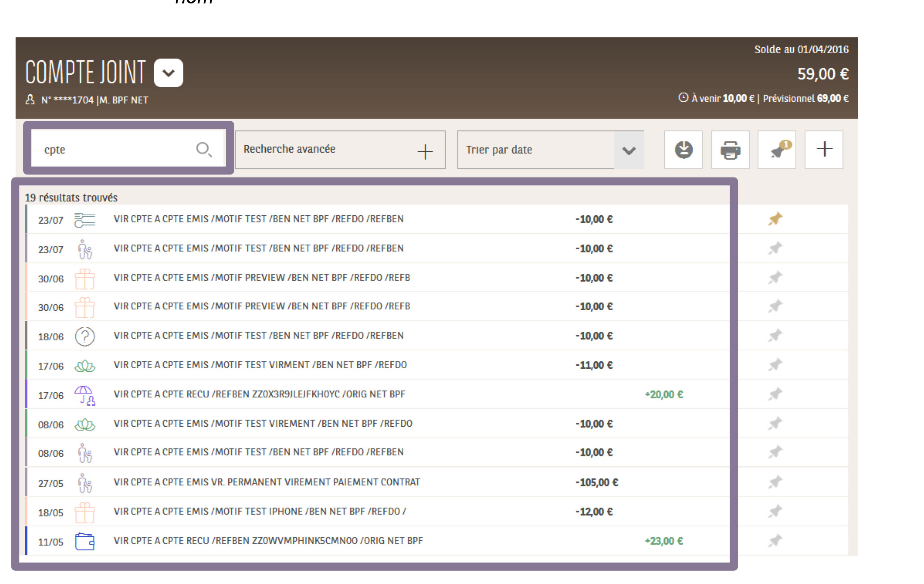Screen dimensions: 924x584
Task: Open VIR CPTE A CPTE RECU ZZ0X3R9JLEJFKHOYC label
Action: 259,394
